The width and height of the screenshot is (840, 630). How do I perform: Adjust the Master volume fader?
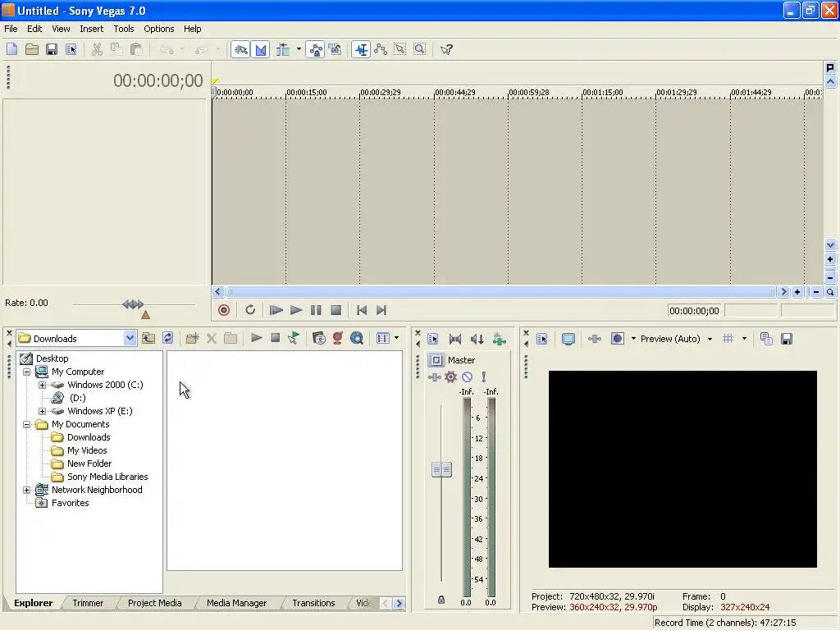441,470
